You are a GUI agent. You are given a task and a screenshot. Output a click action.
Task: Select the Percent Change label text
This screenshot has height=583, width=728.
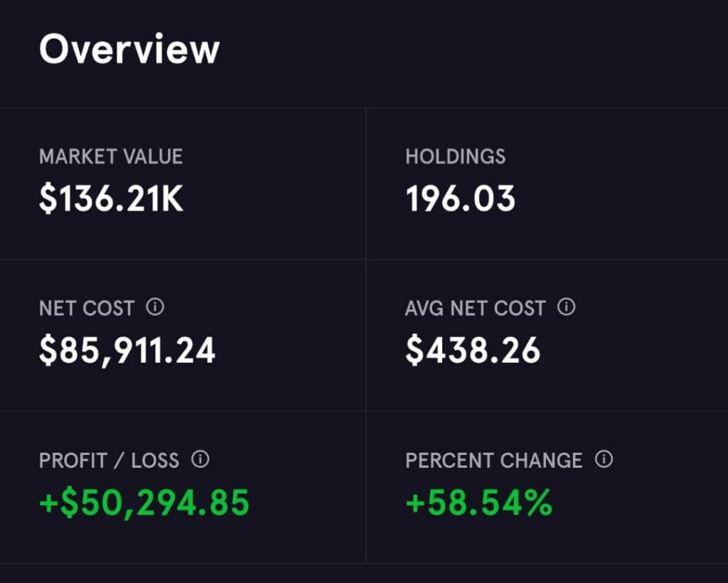493,461
